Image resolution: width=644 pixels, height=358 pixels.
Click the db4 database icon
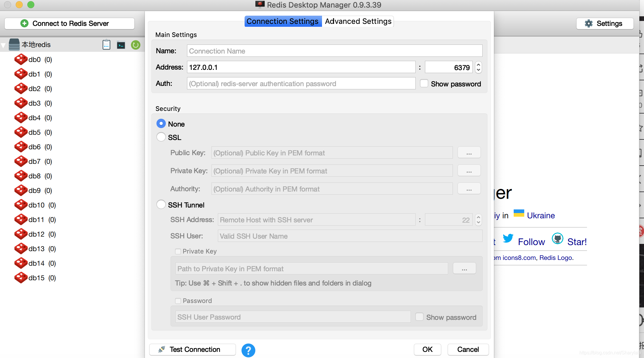coord(21,118)
